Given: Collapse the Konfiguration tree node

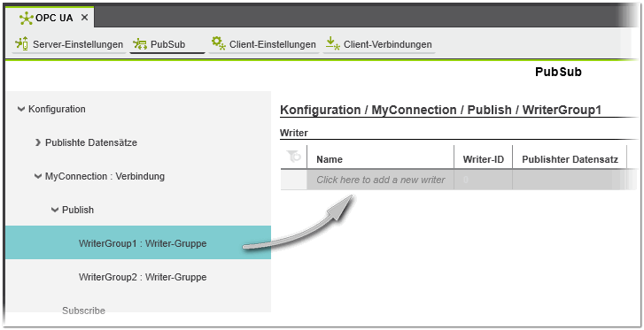Looking at the screenshot, I should 21,109.
